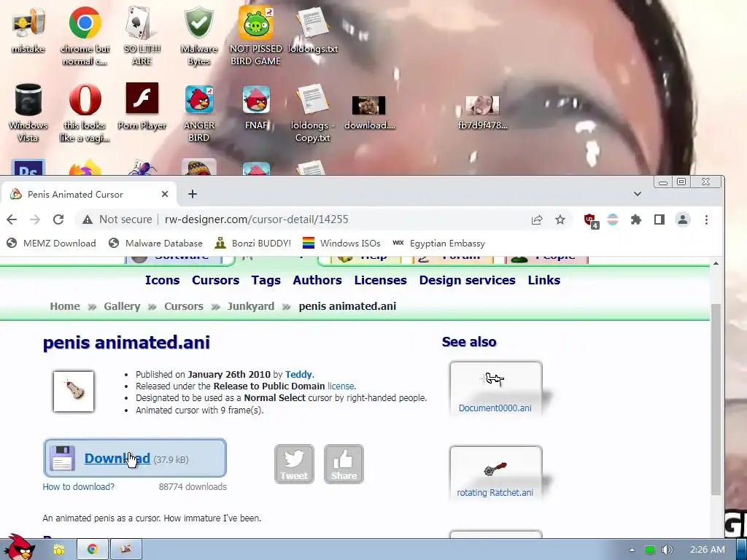Click the browser forward arrow

tap(35, 219)
